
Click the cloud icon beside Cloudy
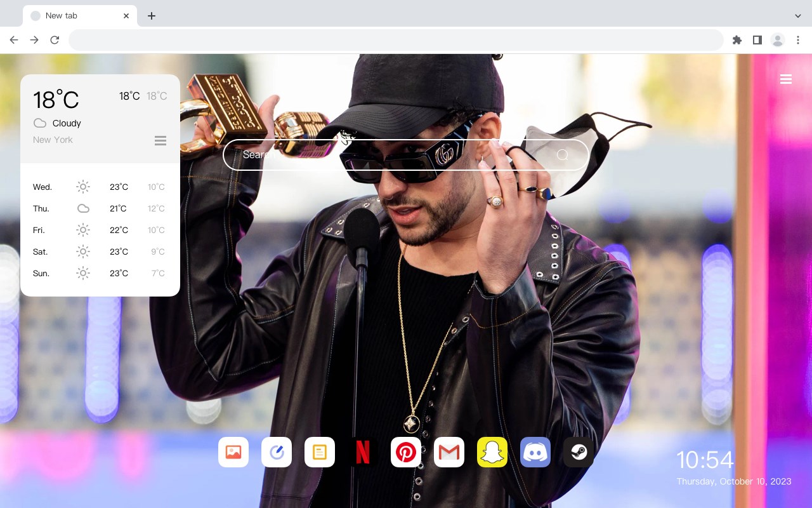(40, 123)
